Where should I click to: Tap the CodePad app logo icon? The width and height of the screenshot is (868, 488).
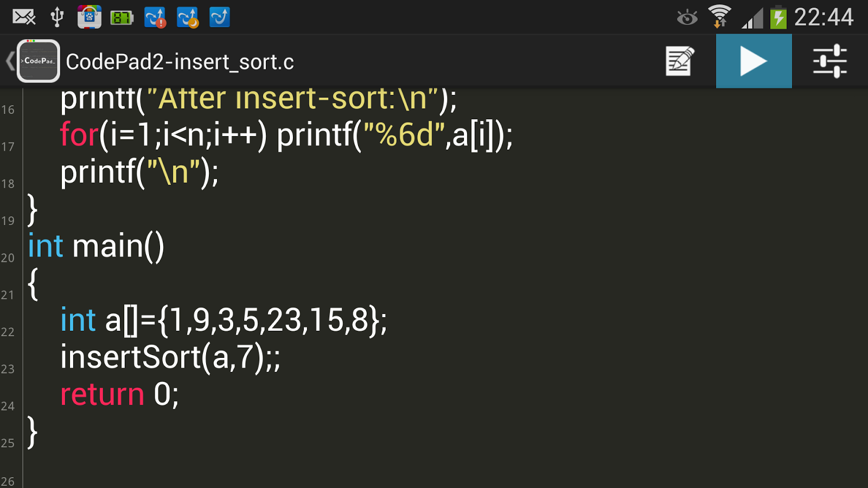(39, 61)
